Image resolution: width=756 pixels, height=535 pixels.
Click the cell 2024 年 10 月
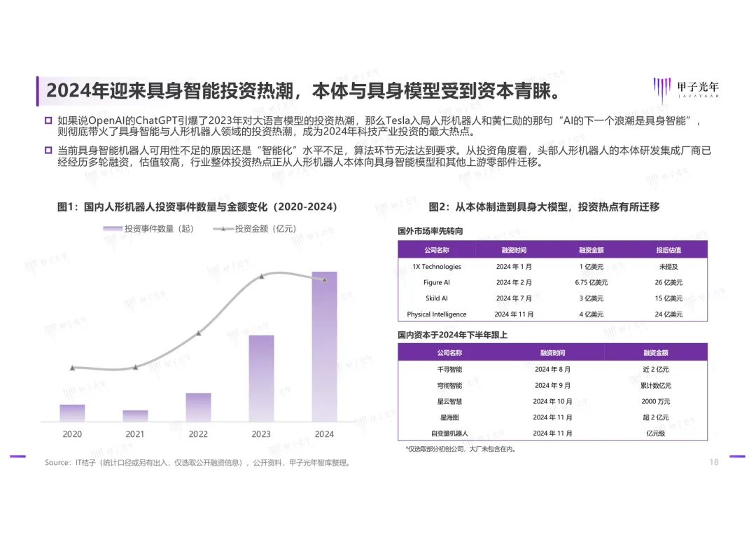tap(552, 402)
